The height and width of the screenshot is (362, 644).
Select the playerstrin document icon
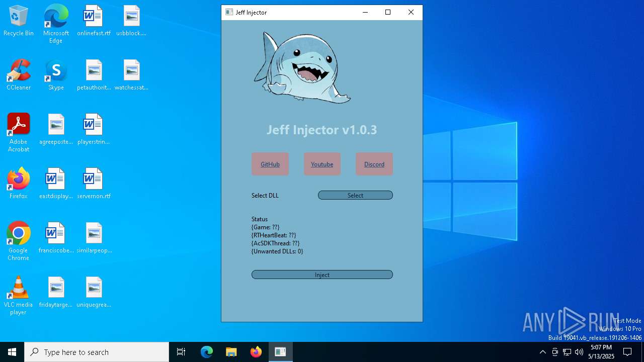tap(94, 130)
